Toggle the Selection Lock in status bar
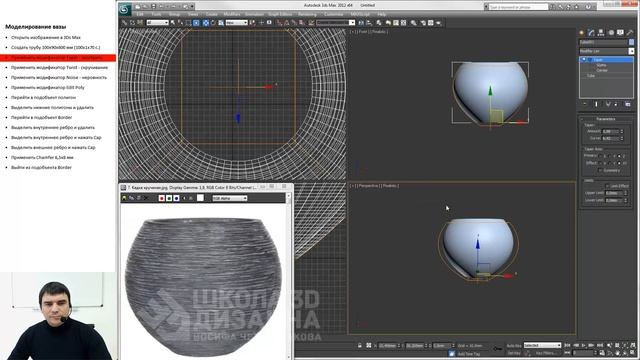The image size is (640, 360). [x=360, y=345]
